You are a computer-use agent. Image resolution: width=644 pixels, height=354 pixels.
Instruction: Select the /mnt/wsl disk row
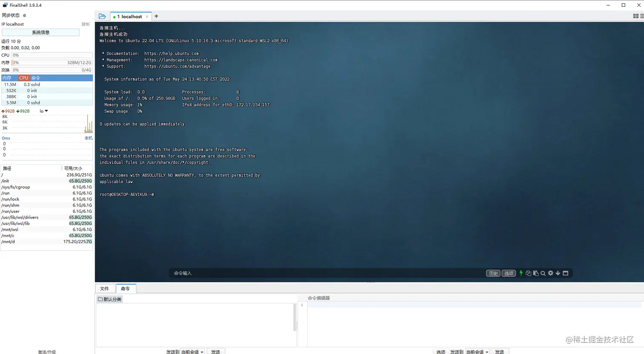pos(47,229)
